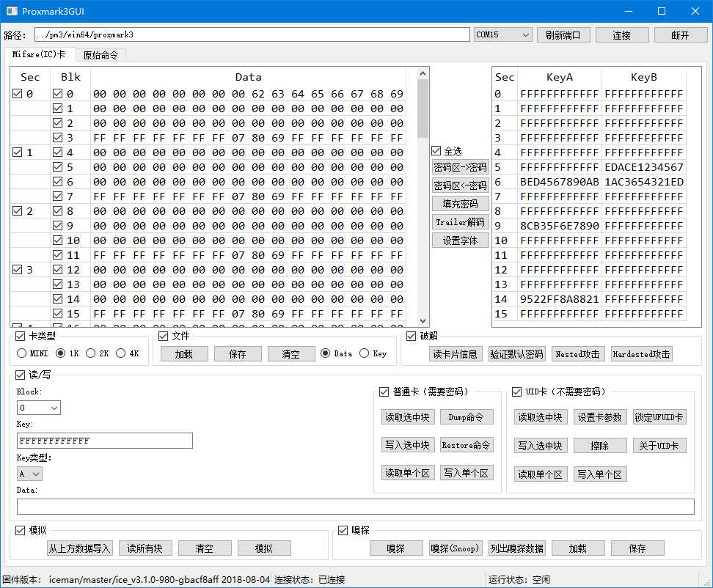Image resolution: width=713 pixels, height=588 pixels.
Task: Toggle the 全选 checkbox
Action: (436, 150)
